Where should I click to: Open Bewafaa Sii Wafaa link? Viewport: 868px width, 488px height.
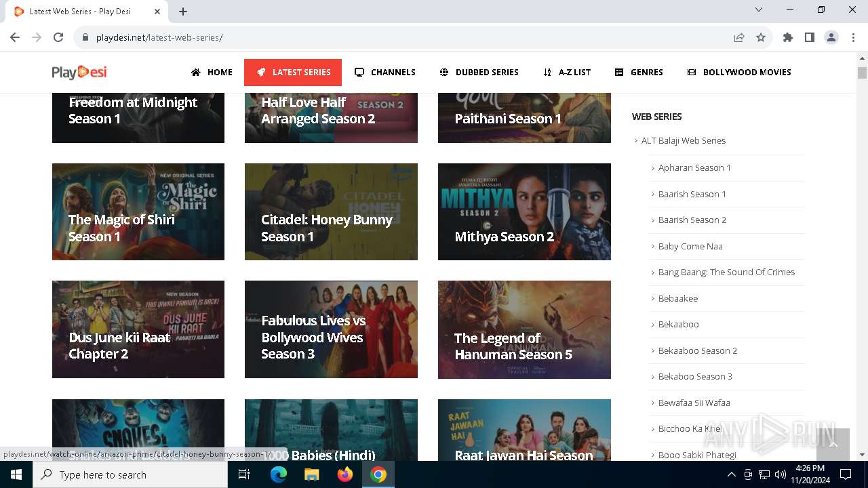pyautogui.click(x=694, y=403)
